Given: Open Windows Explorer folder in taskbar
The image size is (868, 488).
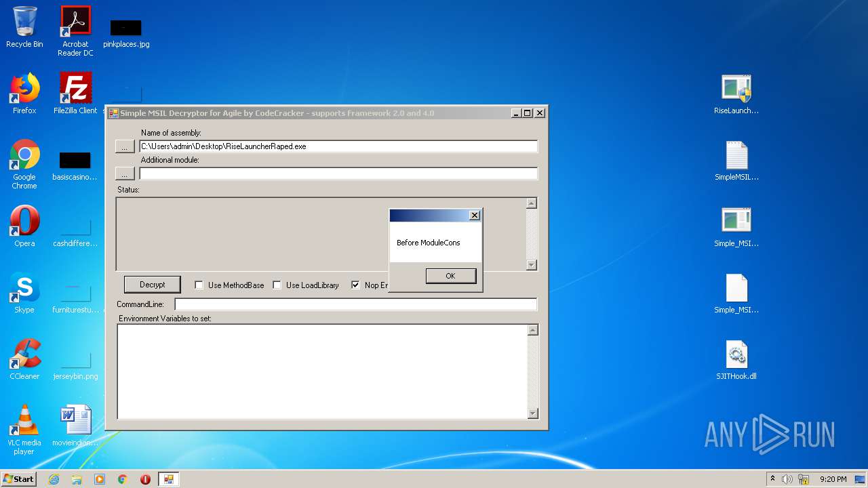Looking at the screenshot, I should click(77, 479).
